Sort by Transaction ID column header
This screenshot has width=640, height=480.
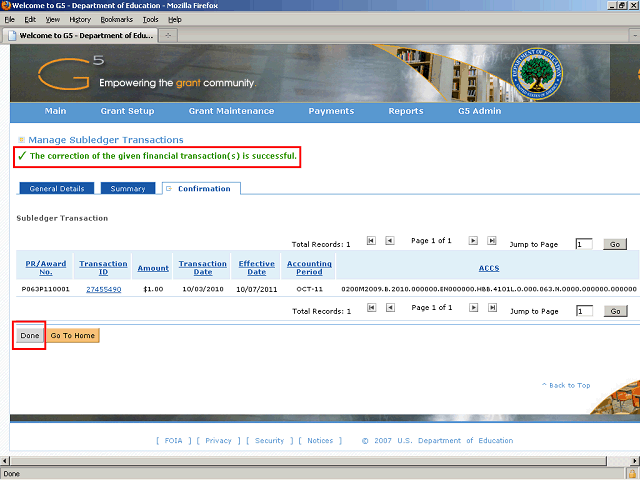103,268
